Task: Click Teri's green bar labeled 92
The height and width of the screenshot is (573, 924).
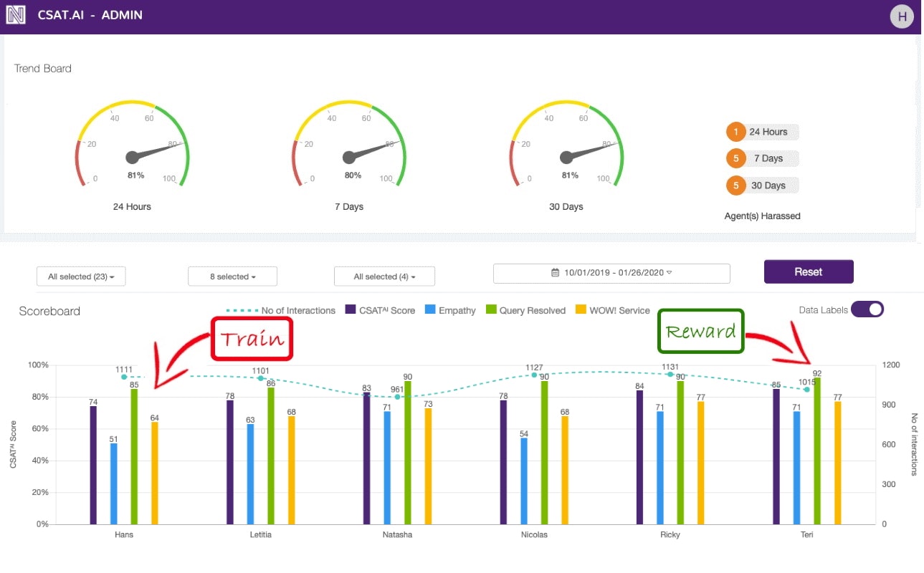Action: 817,451
